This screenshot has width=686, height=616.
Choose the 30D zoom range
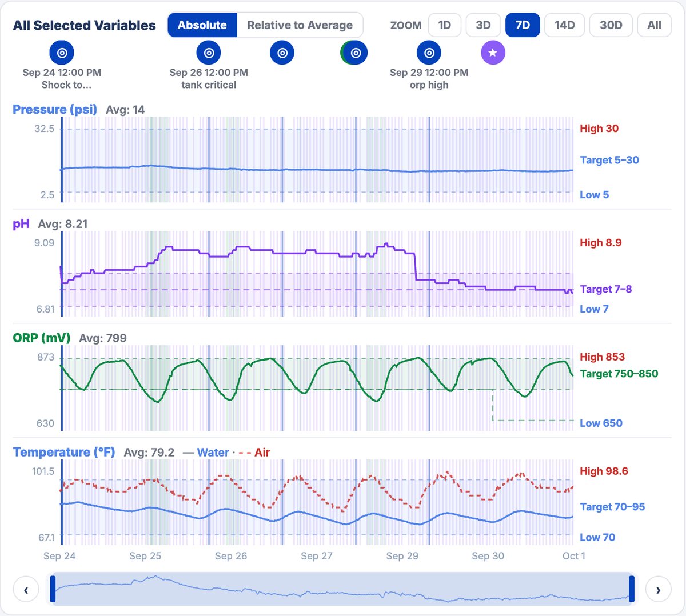pyautogui.click(x=611, y=25)
